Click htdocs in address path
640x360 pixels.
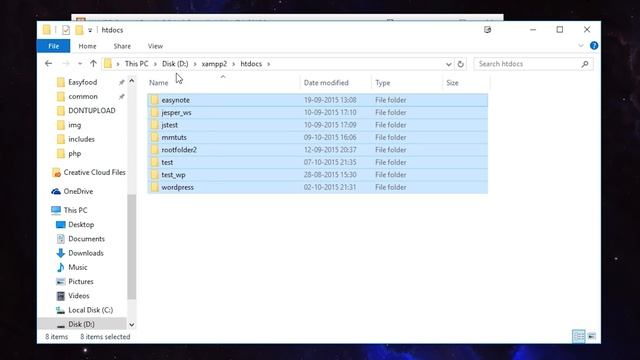tap(251, 64)
